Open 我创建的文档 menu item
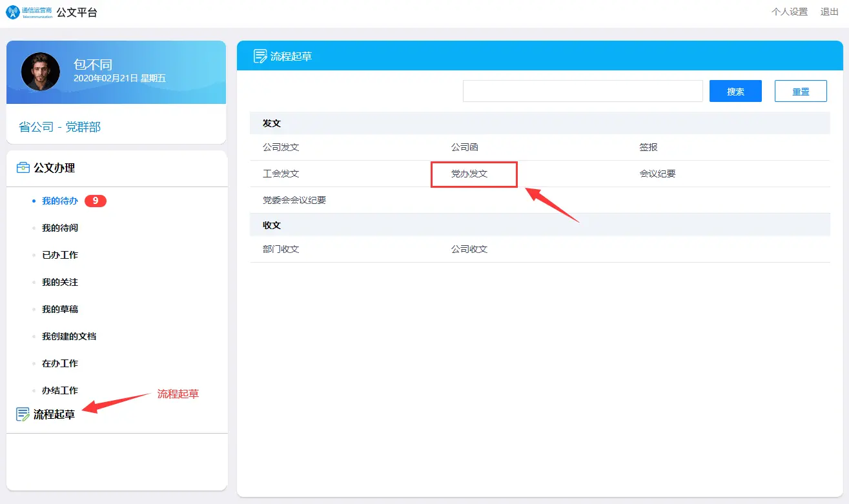This screenshot has width=849, height=504. [x=69, y=336]
